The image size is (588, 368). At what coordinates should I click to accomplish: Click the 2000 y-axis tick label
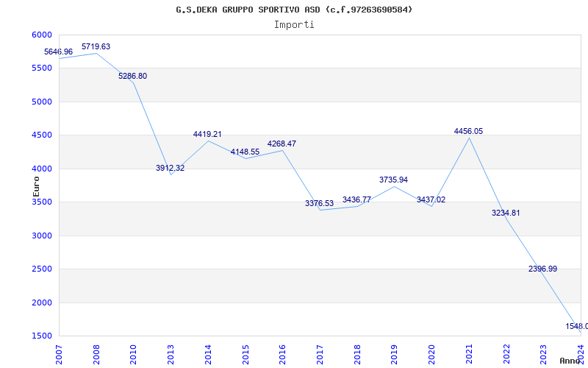[42, 302]
